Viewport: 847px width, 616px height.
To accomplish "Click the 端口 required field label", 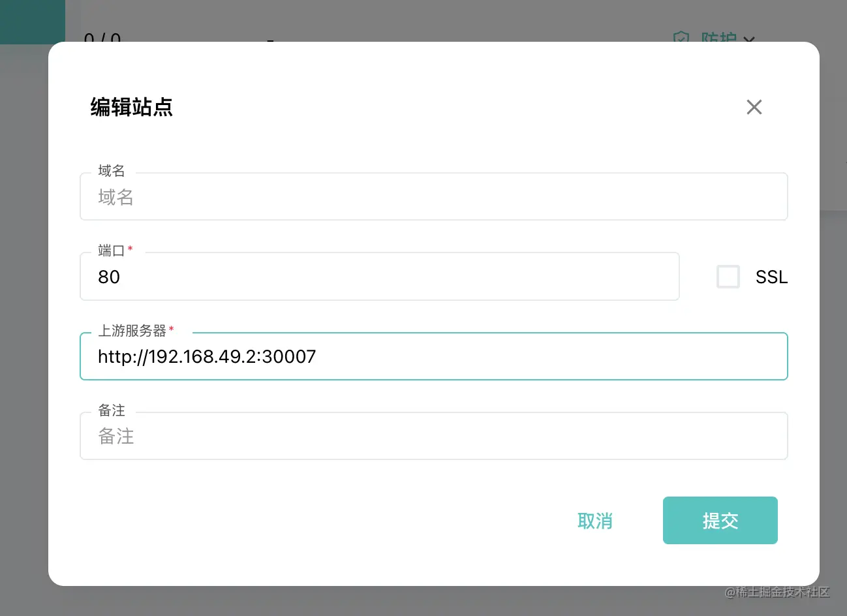I will 112,251.
